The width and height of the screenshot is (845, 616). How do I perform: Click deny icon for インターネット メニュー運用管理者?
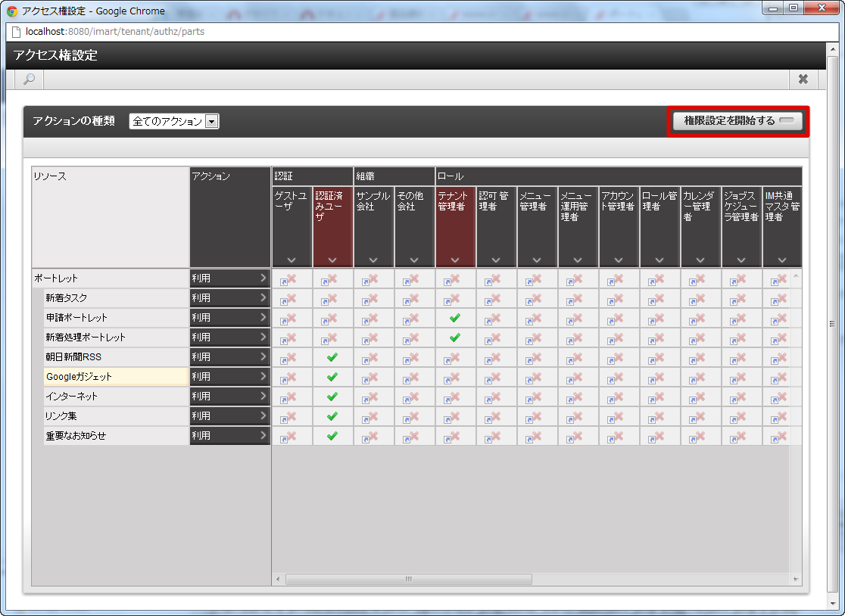click(x=575, y=397)
